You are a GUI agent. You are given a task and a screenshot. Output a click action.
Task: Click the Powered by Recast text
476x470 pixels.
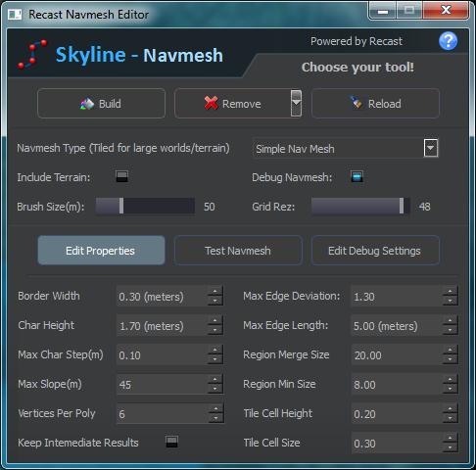click(357, 41)
